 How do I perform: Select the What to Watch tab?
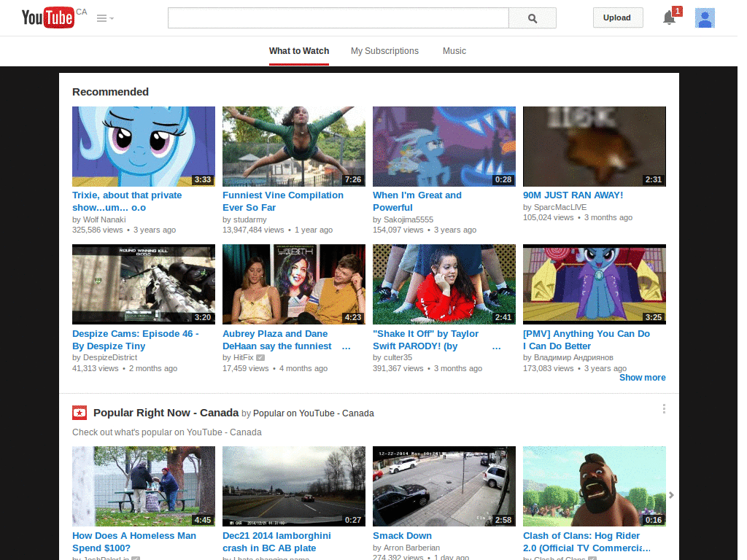(298, 51)
